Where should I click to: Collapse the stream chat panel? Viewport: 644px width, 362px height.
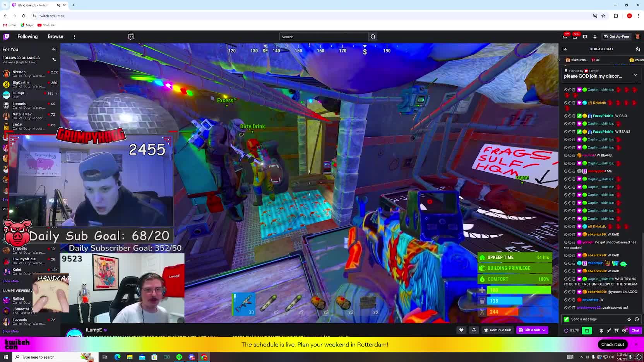tap(565, 49)
